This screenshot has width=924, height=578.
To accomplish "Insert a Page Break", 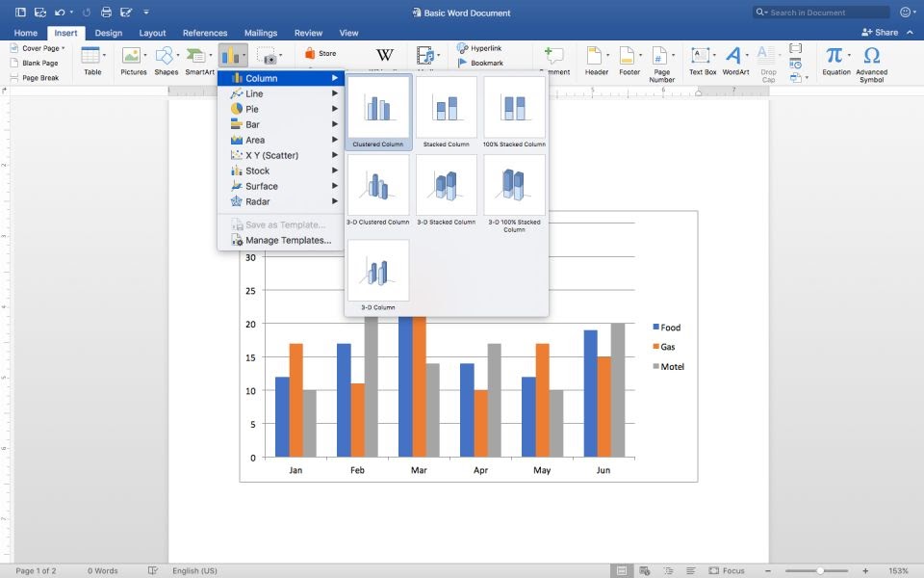I will pyautogui.click(x=35, y=78).
